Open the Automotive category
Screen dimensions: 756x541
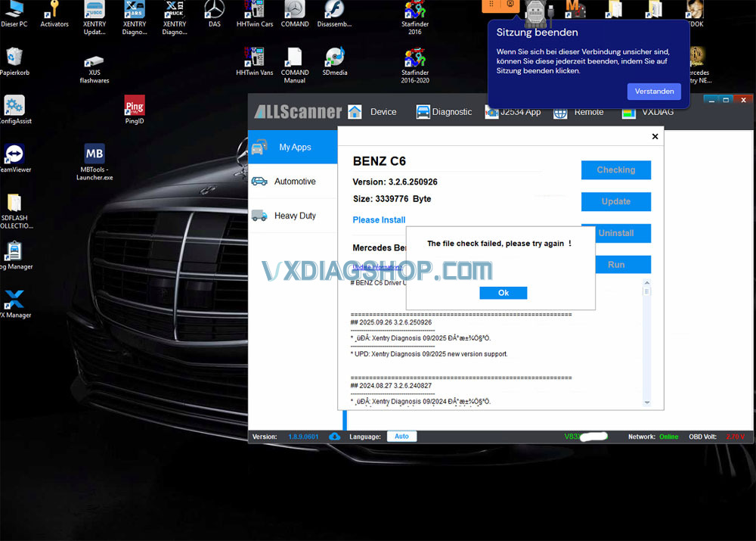click(293, 182)
